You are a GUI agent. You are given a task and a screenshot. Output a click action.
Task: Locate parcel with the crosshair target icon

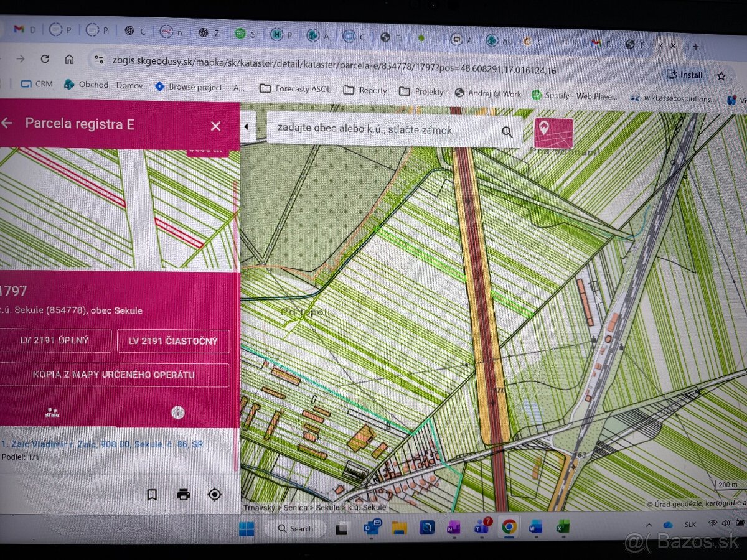(x=215, y=495)
